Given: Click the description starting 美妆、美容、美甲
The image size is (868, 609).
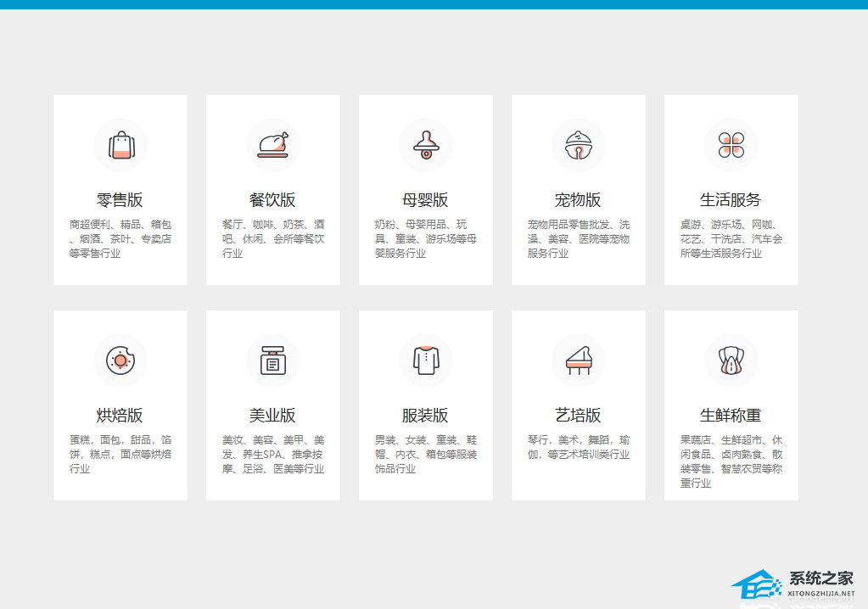Looking at the screenshot, I should pos(273,454).
